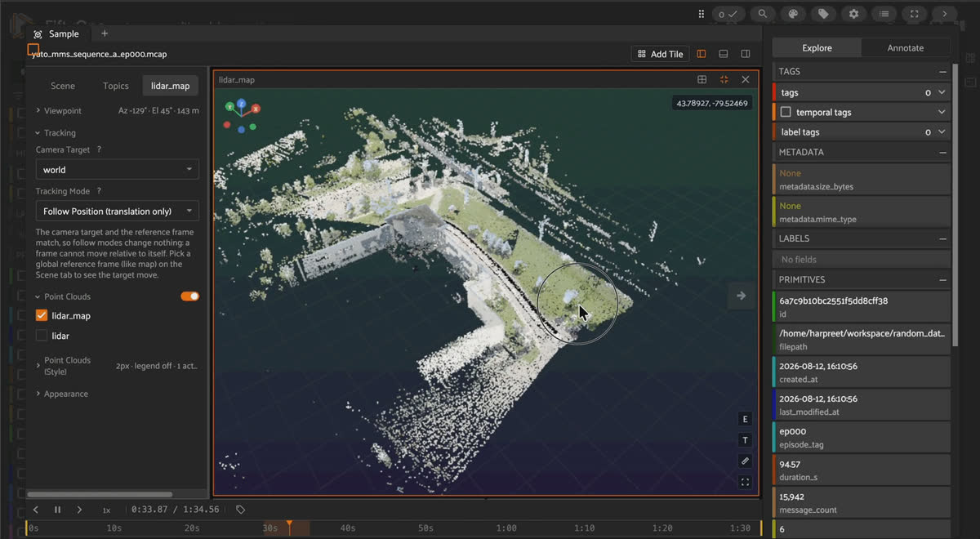
Task: Click the orange collapse icon in lidar_map tile
Action: tap(724, 79)
